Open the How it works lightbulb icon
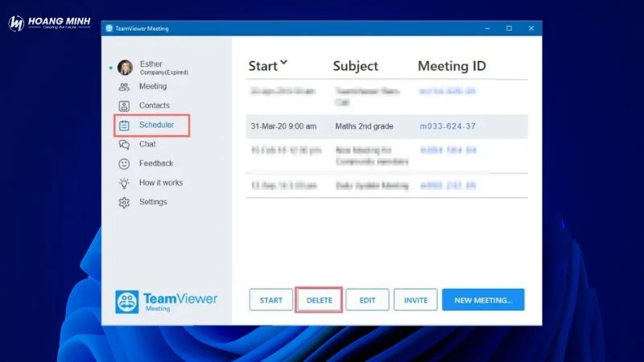Viewport: 644px width, 362px height. (x=124, y=183)
